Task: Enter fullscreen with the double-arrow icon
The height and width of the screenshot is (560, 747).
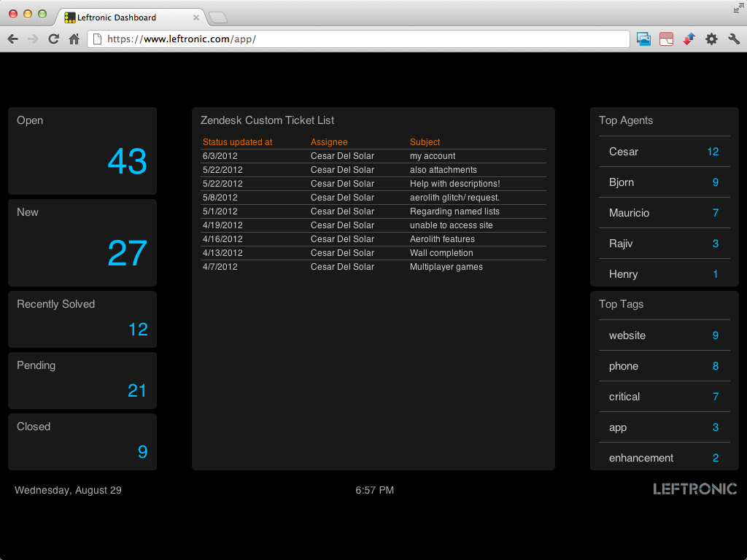Action: (738, 8)
